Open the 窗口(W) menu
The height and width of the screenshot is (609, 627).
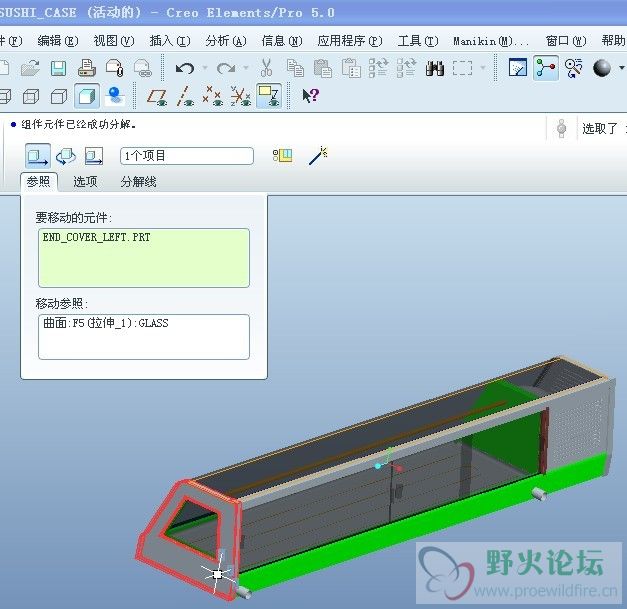(566, 40)
